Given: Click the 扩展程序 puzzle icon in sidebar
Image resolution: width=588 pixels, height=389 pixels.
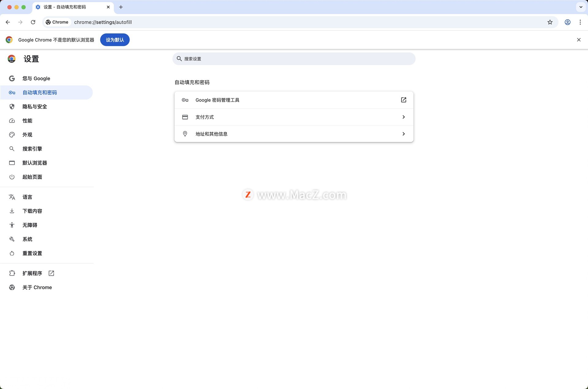Looking at the screenshot, I should coord(12,273).
